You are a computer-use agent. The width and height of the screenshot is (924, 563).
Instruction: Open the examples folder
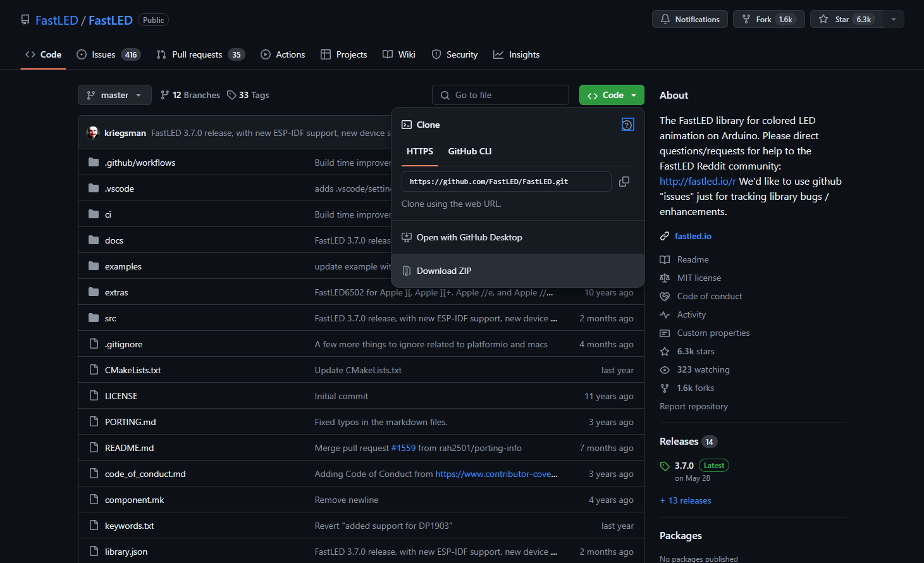(123, 266)
